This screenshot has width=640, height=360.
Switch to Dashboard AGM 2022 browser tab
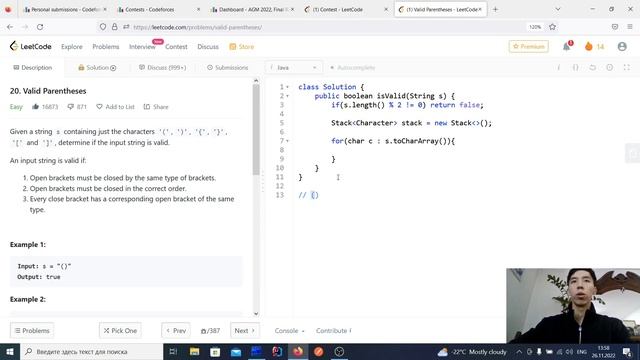252,9
